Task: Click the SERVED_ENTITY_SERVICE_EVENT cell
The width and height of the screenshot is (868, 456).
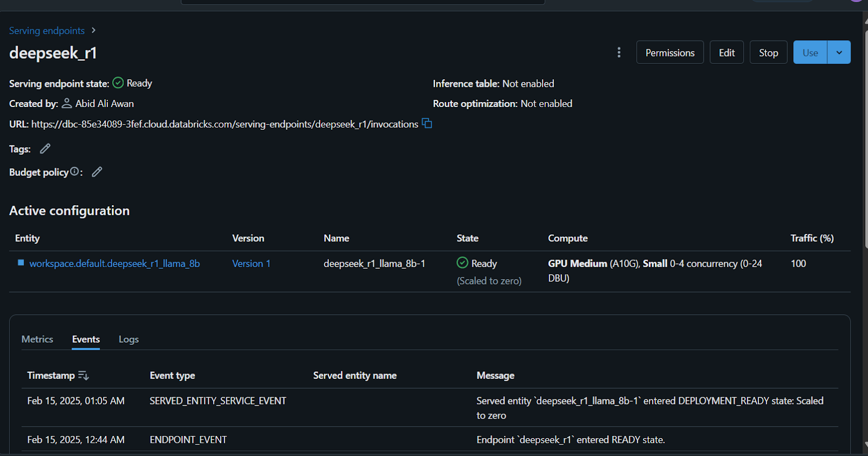Action: pos(218,401)
